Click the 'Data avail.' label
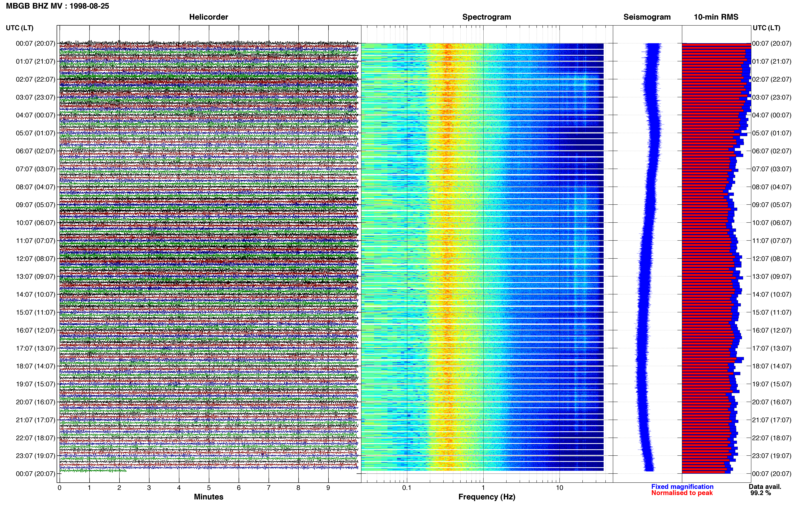Image resolution: width=812 pixels, height=508 pixels. pyautogui.click(x=765, y=486)
